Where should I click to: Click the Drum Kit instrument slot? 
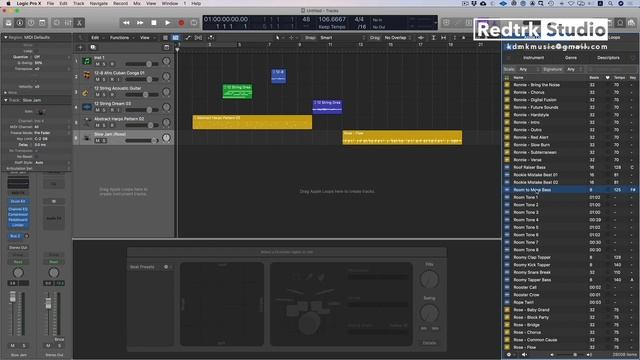coord(18,201)
